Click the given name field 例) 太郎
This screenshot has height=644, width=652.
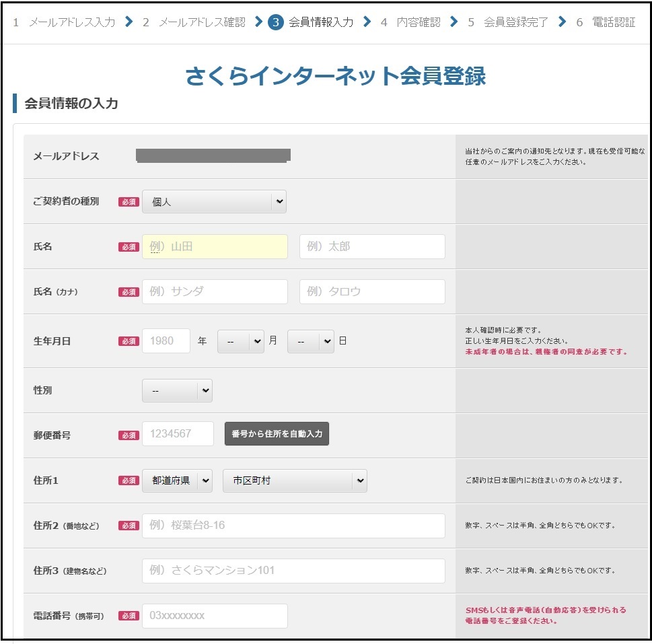(372, 246)
